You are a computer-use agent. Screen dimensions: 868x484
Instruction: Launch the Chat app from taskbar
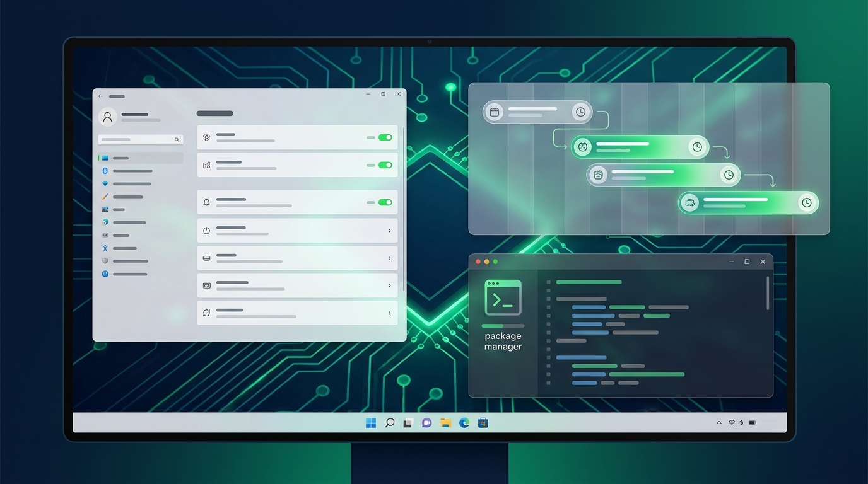point(427,423)
